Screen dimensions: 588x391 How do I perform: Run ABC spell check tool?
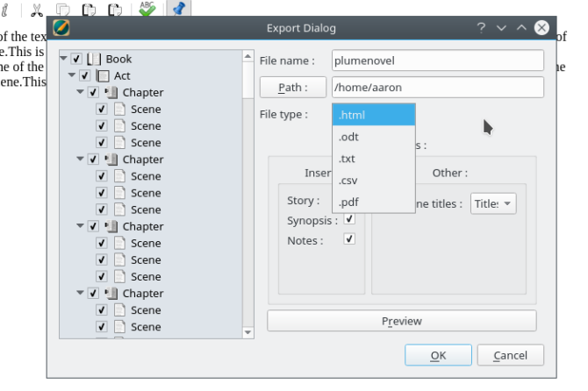coord(147,9)
